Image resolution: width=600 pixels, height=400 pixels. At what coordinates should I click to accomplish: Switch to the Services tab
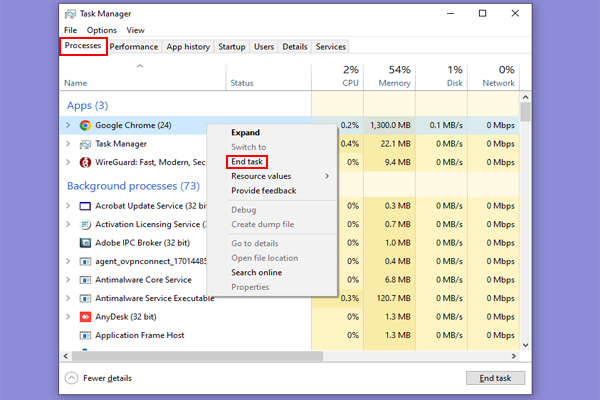(x=331, y=47)
